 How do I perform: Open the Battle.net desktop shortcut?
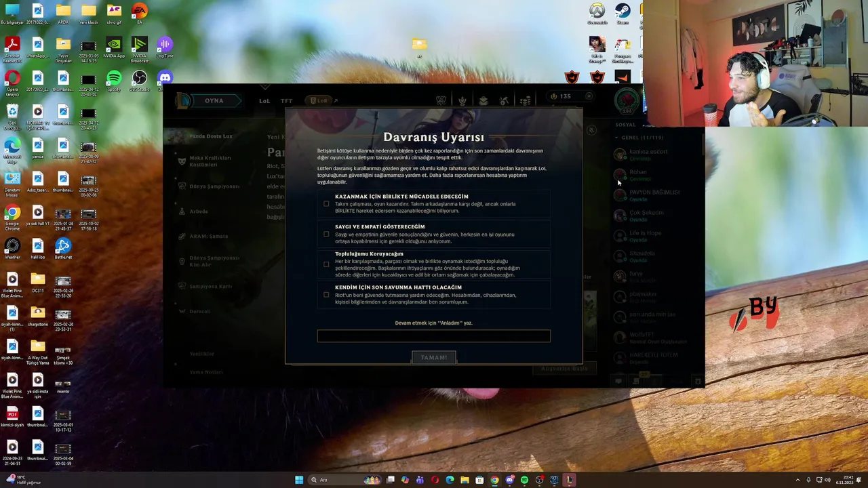(x=63, y=248)
